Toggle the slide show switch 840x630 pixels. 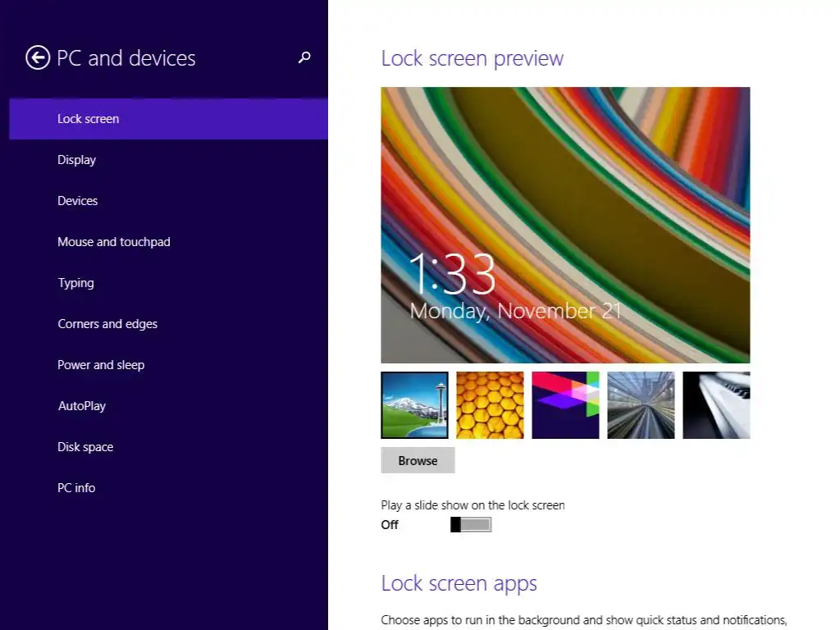(x=471, y=524)
